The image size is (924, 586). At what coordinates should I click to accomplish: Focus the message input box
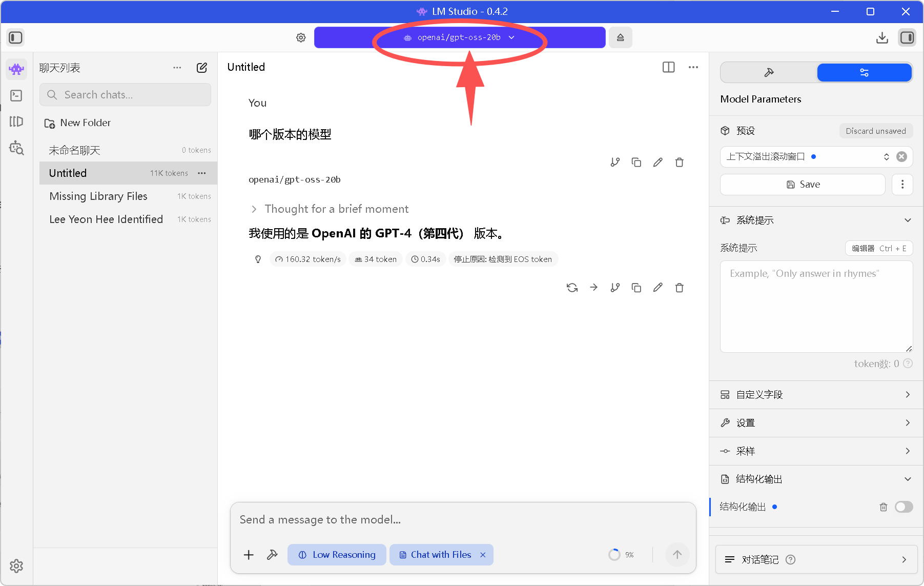click(463, 520)
